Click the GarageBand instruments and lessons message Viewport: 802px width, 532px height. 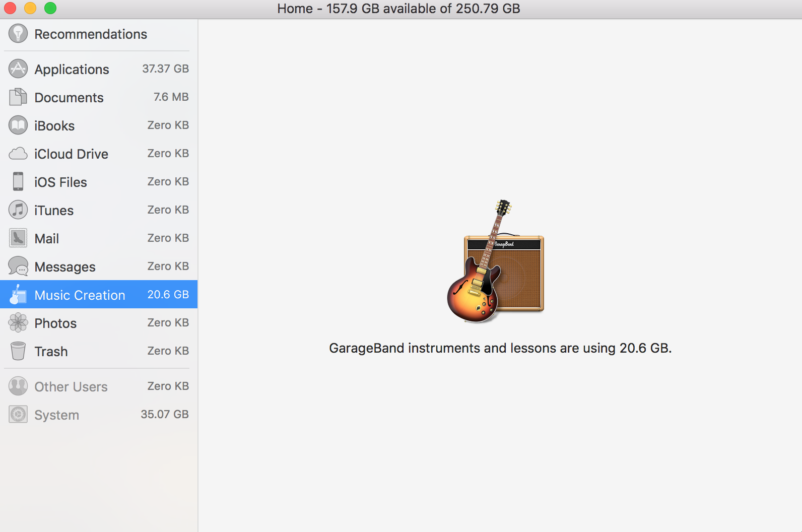click(x=500, y=348)
